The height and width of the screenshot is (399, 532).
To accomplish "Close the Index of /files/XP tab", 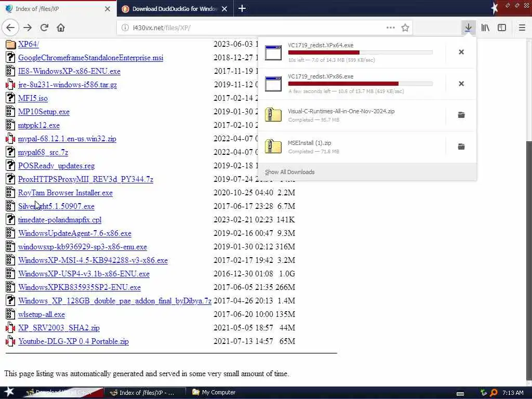I will click(108, 9).
